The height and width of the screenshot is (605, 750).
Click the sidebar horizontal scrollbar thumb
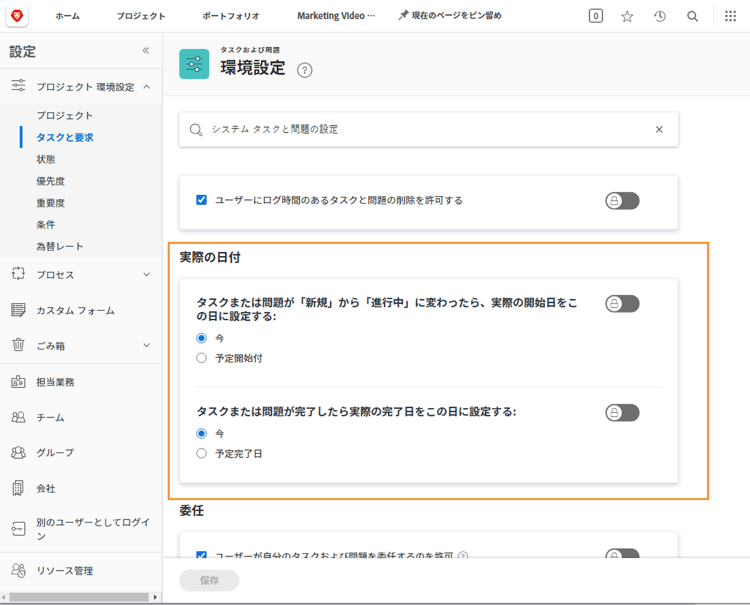(x=79, y=597)
